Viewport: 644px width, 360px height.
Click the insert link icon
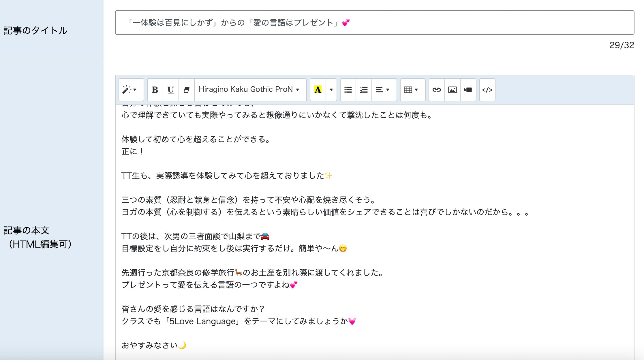(x=437, y=90)
